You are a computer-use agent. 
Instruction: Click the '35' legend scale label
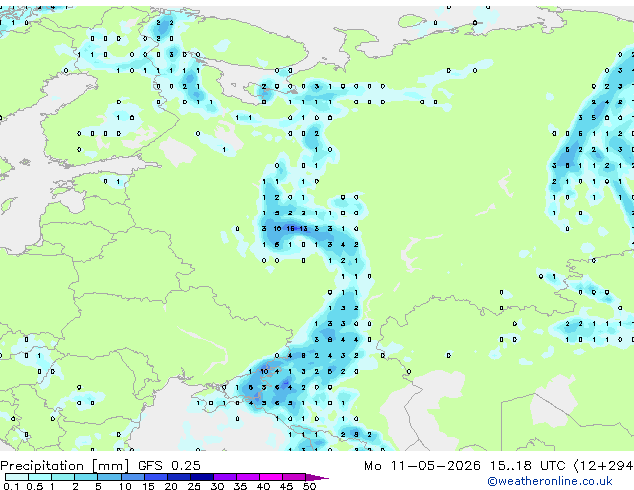240,486
